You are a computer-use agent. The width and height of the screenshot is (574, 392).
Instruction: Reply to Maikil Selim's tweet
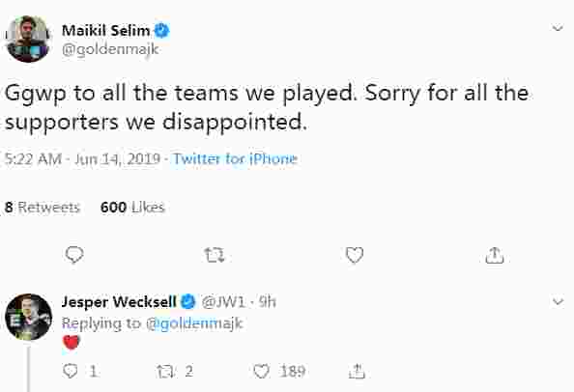[x=74, y=255]
